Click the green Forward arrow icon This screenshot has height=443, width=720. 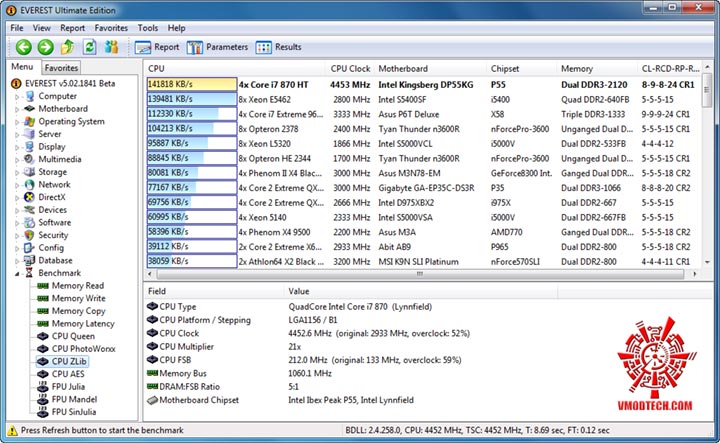point(45,47)
